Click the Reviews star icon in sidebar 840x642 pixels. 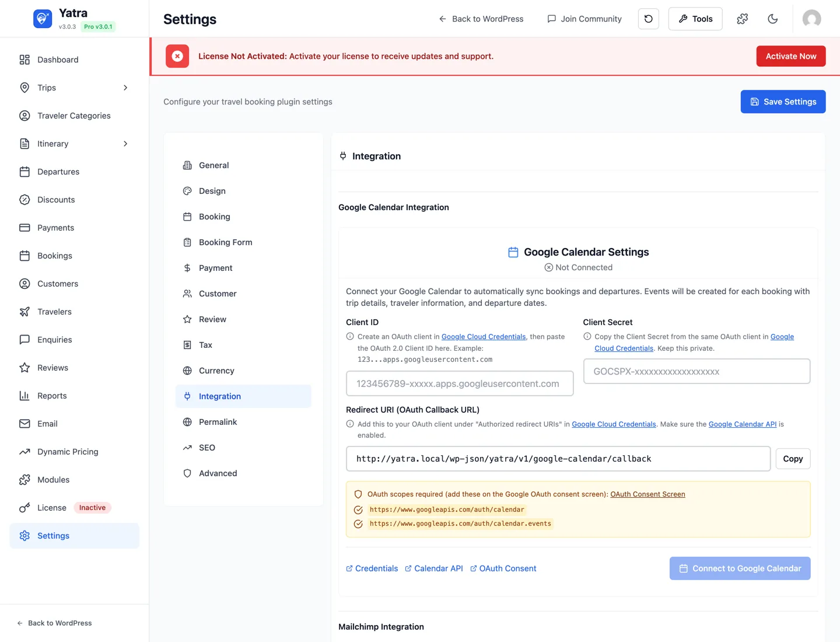pyautogui.click(x=24, y=368)
